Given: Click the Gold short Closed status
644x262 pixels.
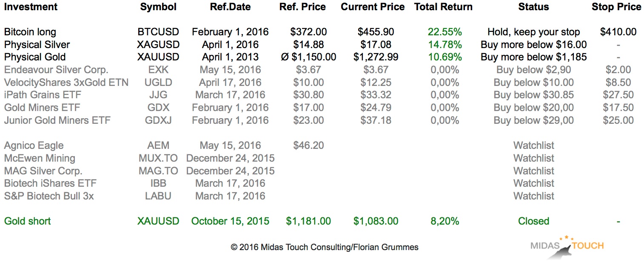Looking at the screenshot, I should (533, 221).
